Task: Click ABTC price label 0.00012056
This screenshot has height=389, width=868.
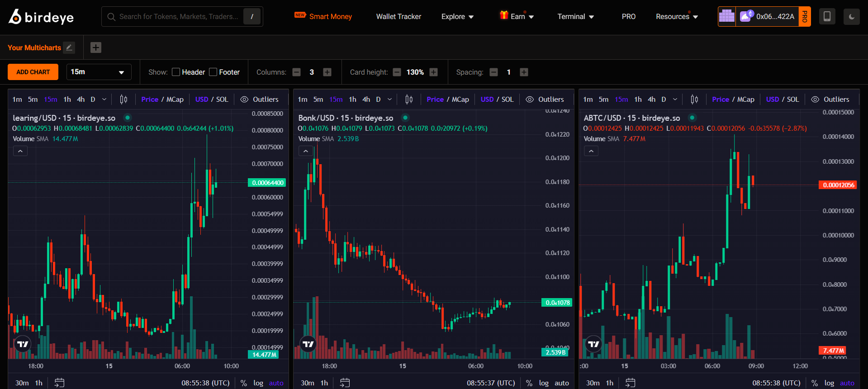Action: coord(838,185)
